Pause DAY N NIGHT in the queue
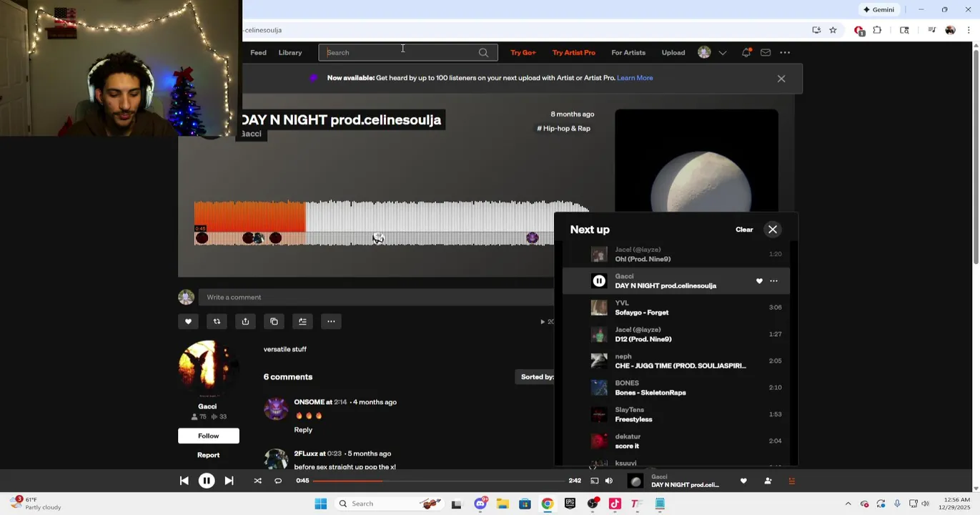The height and width of the screenshot is (515, 980). pyautogui.click(x=599, y=281)
